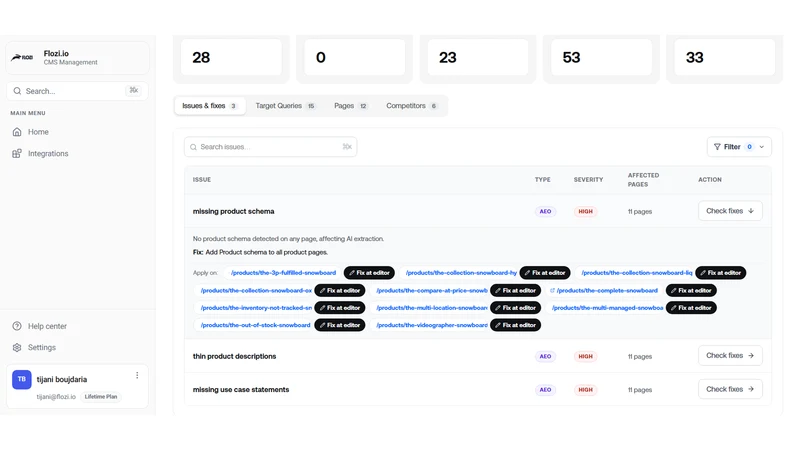Open the Settings gear icon
Screen dimensions: 800x450
click(17, 347)
